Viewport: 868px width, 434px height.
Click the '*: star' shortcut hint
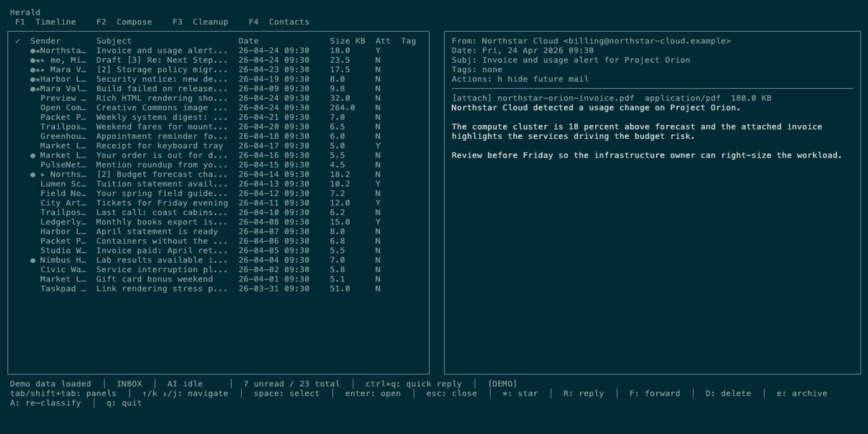point(520,394)
